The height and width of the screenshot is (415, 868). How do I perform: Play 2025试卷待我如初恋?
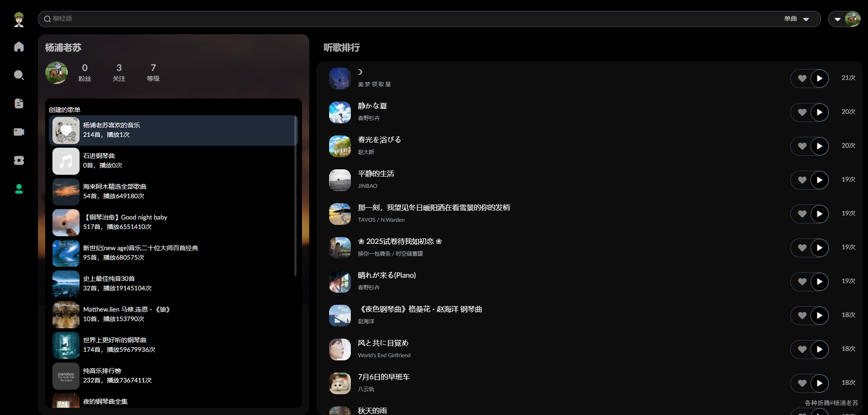coord(820,248)
